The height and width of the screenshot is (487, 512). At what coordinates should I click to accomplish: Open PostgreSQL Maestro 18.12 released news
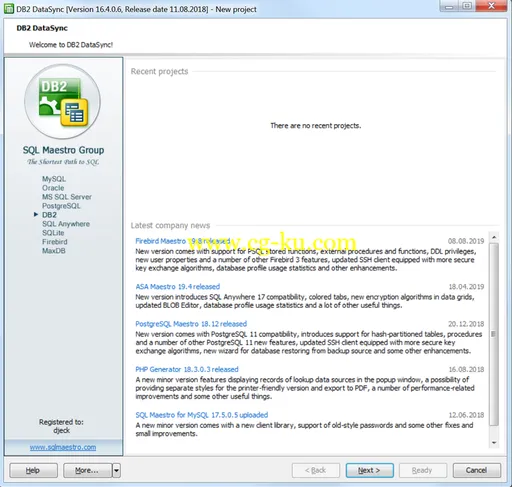pyautogui.click(x=191, y=324)
